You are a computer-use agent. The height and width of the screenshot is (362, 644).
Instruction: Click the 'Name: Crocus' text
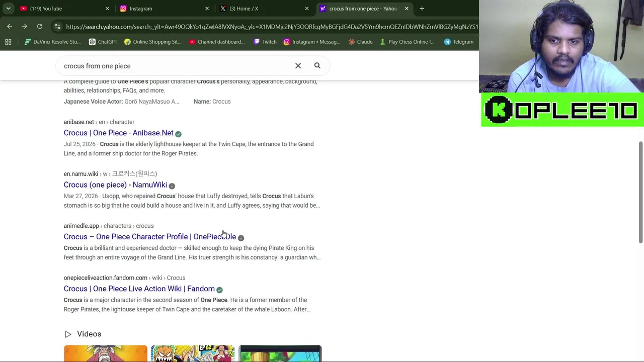[212, 102]
